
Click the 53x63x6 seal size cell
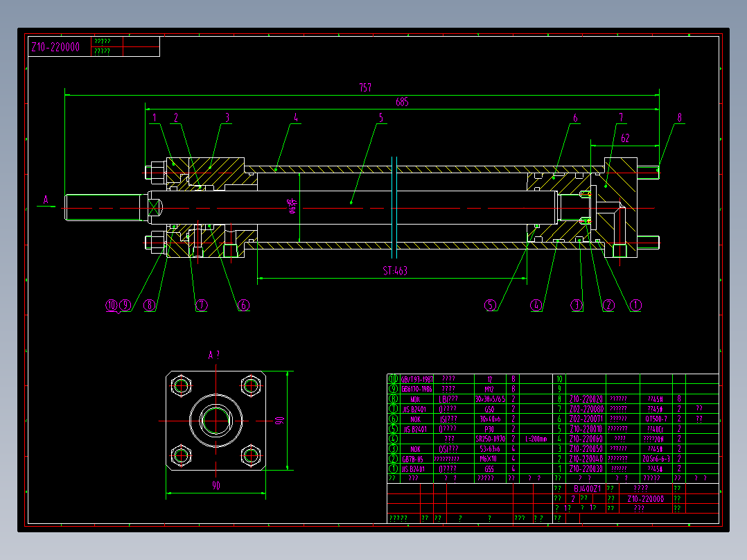click(x=489, y=449)
